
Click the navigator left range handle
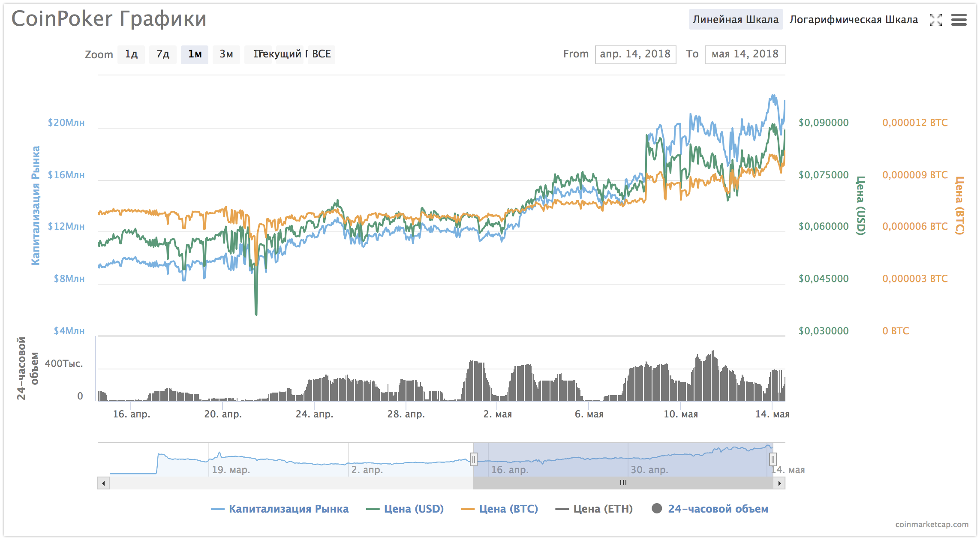click(x=473, y=459)
